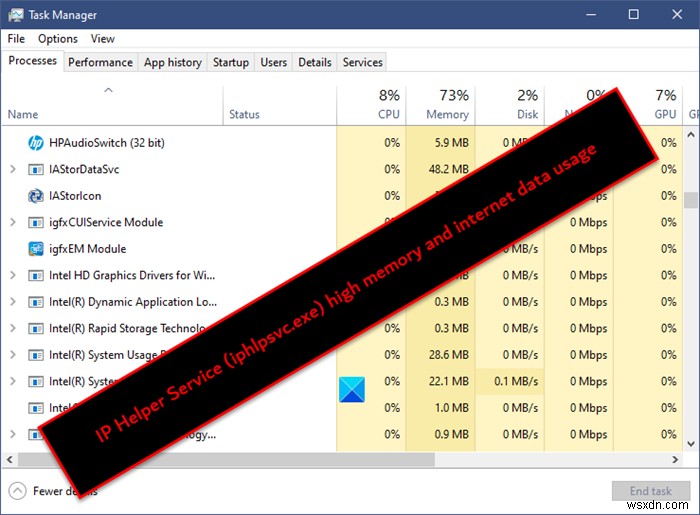Switch to the Startup tab

(x=231, y=62)
